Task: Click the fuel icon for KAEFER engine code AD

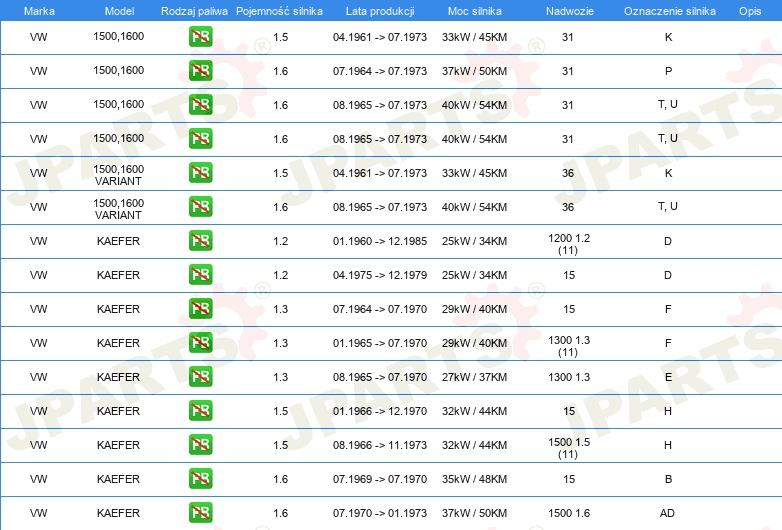Action: 200,513
